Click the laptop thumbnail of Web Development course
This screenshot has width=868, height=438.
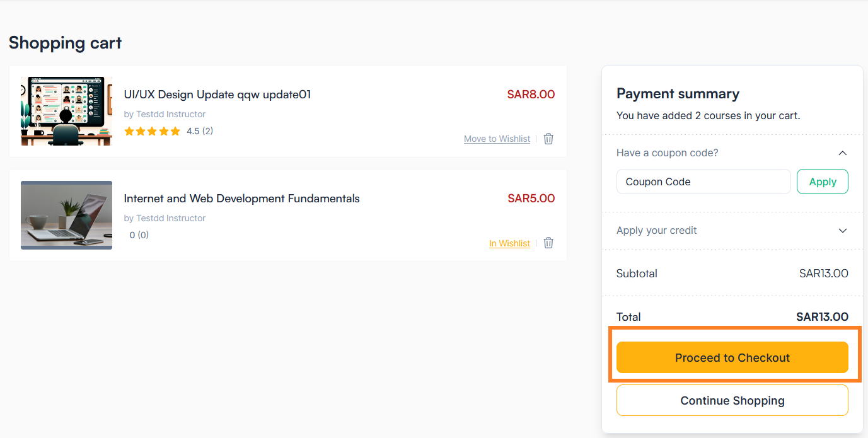click(x=66, y=215)
